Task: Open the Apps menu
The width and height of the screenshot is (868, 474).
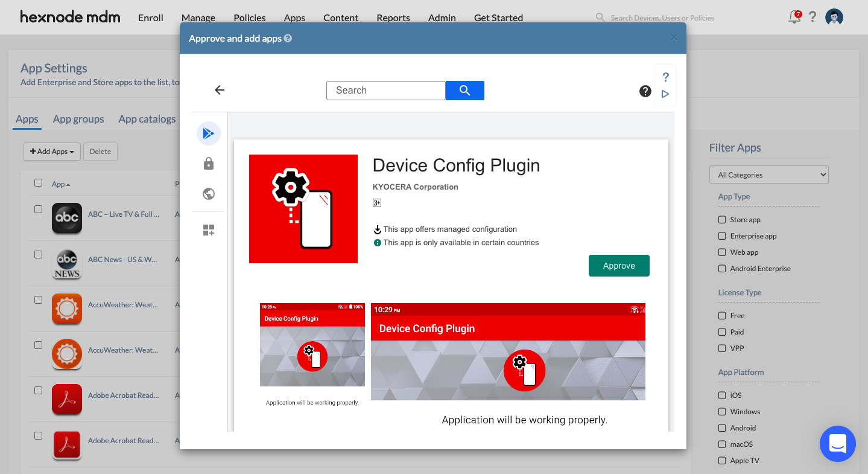Action: click(x=294, y=18)
